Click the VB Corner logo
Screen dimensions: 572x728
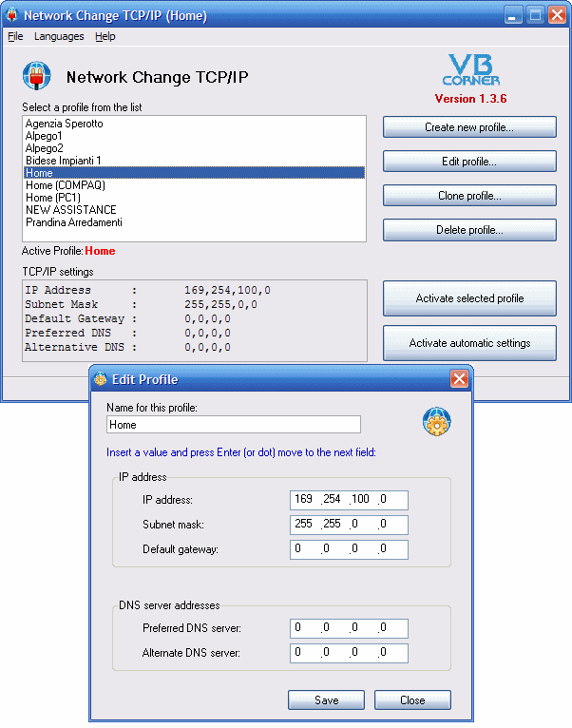(x=471, y=71)
